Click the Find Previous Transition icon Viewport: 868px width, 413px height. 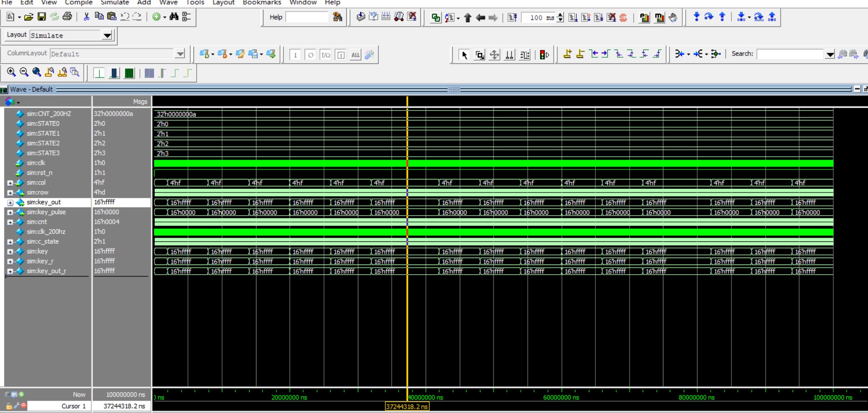pos(594,54)
